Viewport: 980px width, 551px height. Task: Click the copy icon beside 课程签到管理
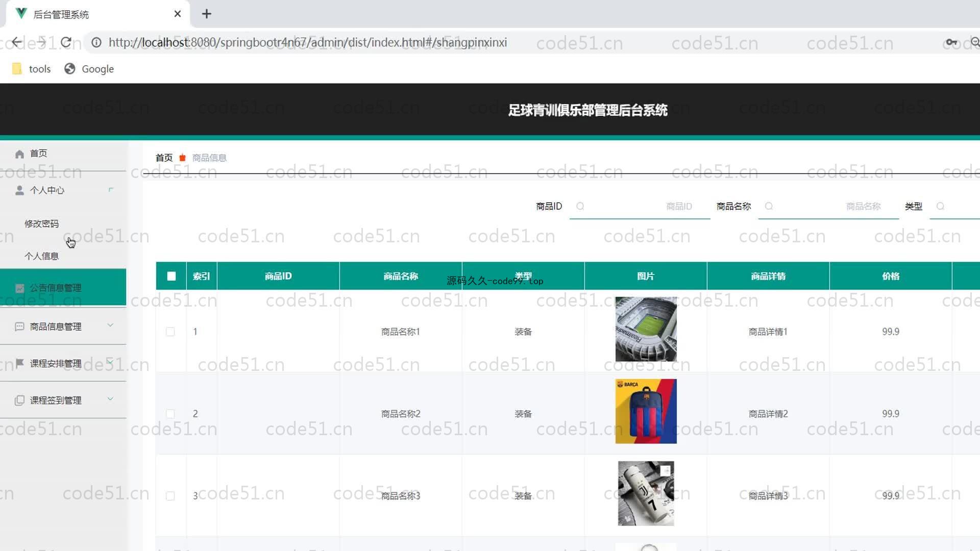[x=19, y=400]
